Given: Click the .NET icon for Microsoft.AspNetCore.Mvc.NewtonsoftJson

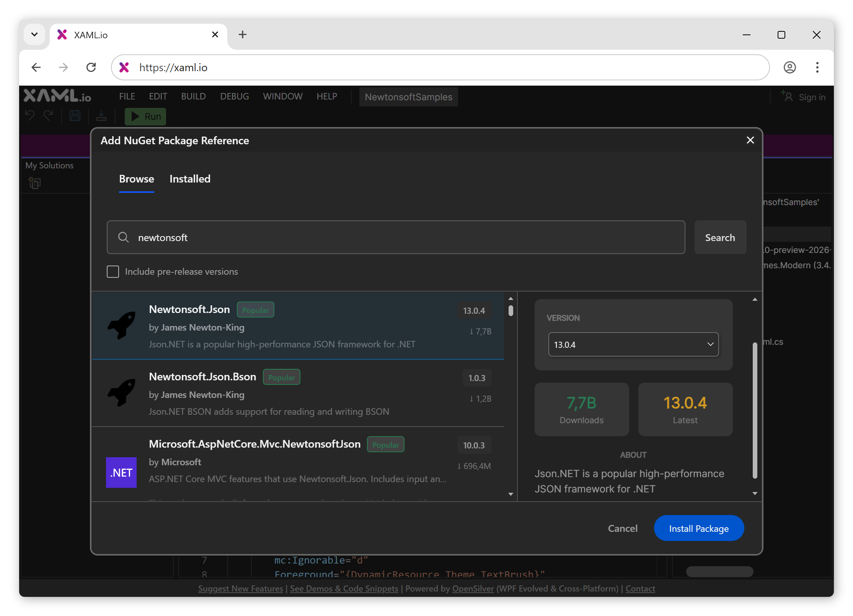Looking at the screenshot, I should click(x=121, y=473).
